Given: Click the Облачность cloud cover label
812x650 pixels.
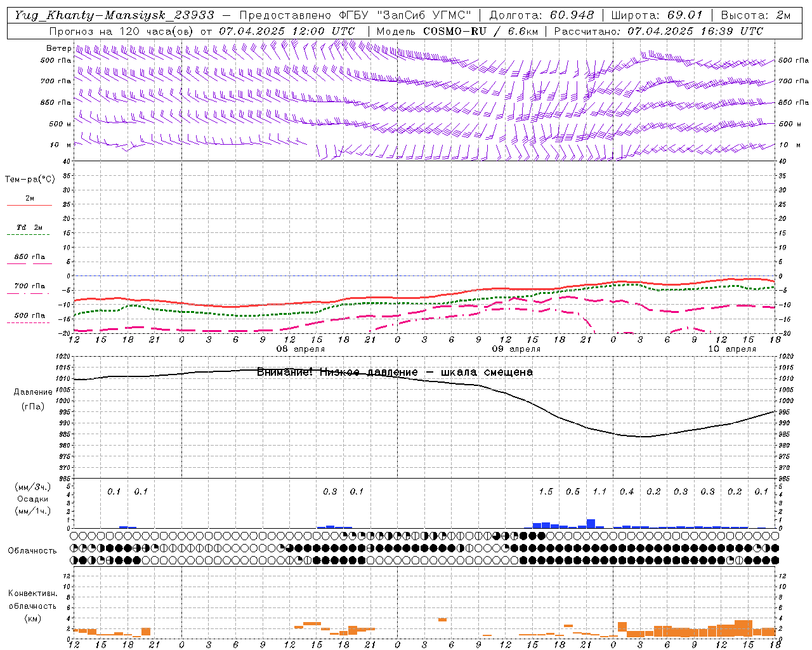Looking at the screenshot, I should click(32, 551).
